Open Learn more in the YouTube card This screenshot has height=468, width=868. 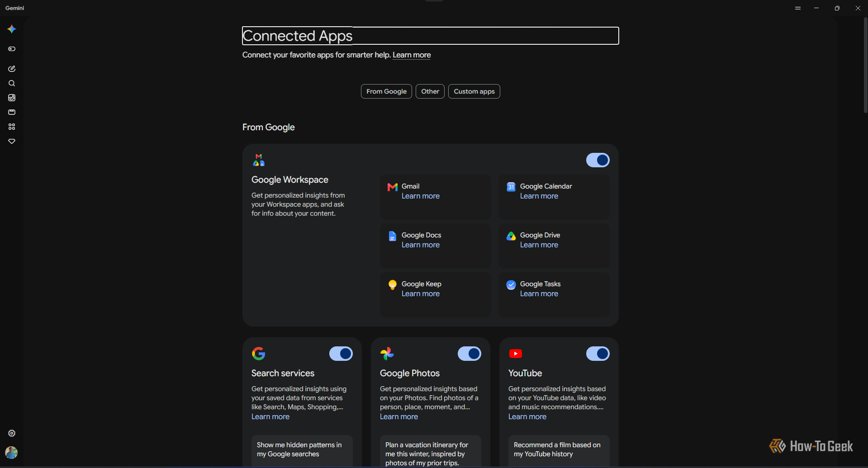(x=527, y=417)
